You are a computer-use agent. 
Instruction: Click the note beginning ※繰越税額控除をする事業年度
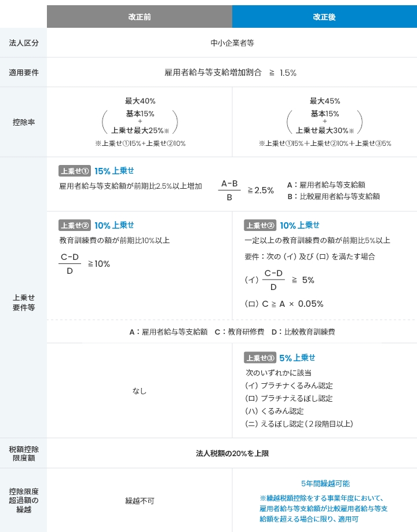(x=323, y=509)
